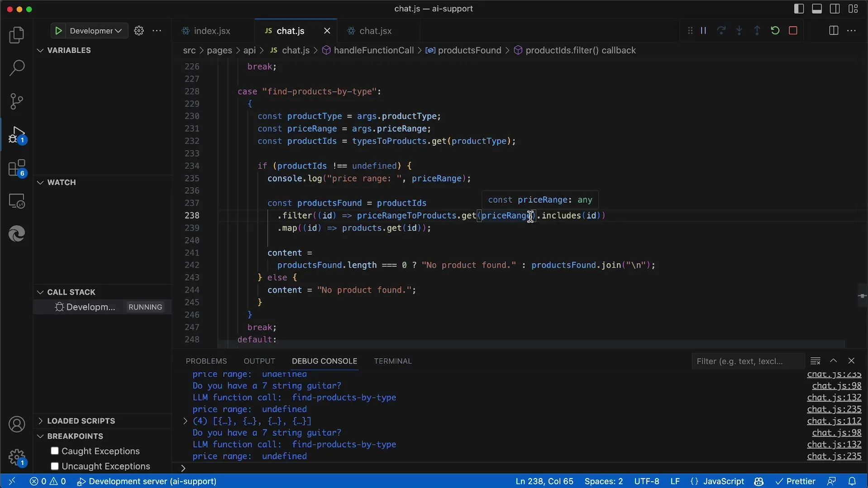Click Ln 238, Col 65 status

pyautogui.click(x=544, y=481)
